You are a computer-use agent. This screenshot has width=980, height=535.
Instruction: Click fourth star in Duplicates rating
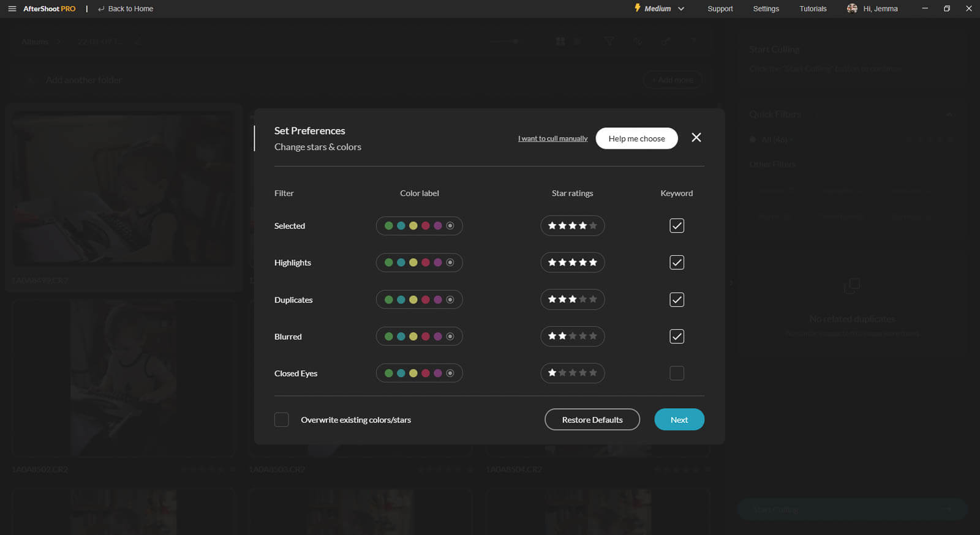coord(583,299)
